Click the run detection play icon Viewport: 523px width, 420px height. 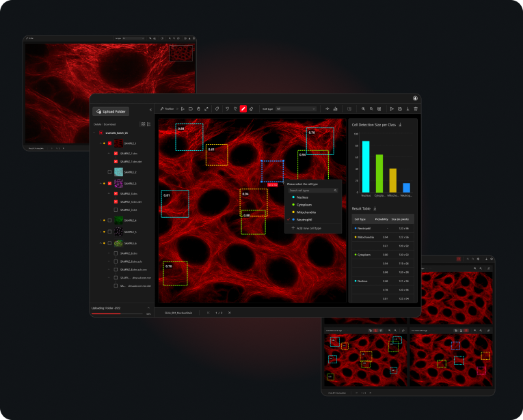(392, 109)
